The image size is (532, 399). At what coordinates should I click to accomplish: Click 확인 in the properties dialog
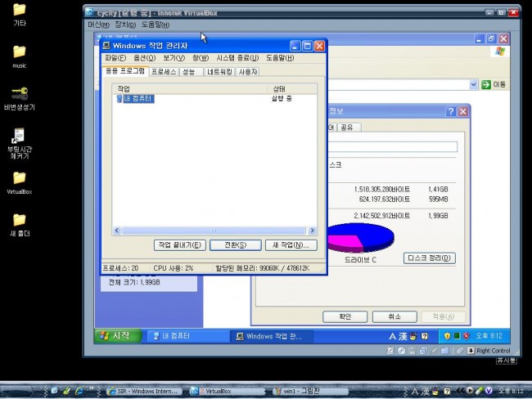pyautogui.click(x=345, y=316)
